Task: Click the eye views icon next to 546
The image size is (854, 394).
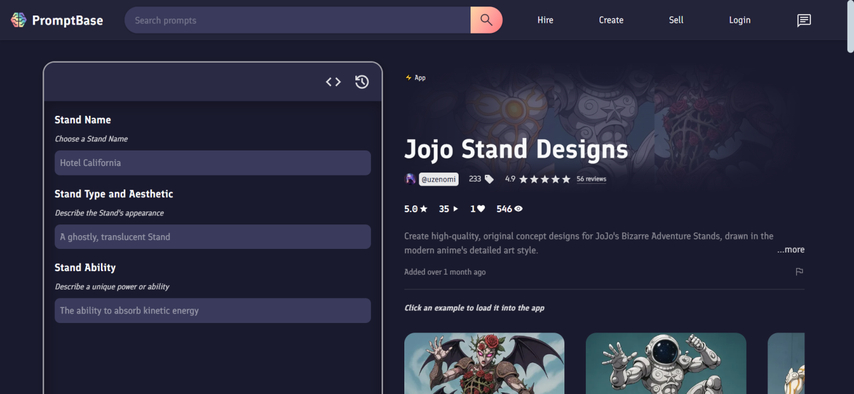Action: click(518, 209)
